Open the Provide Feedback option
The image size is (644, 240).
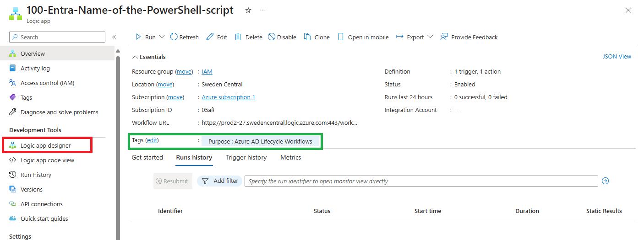click(x=469, y=37)
